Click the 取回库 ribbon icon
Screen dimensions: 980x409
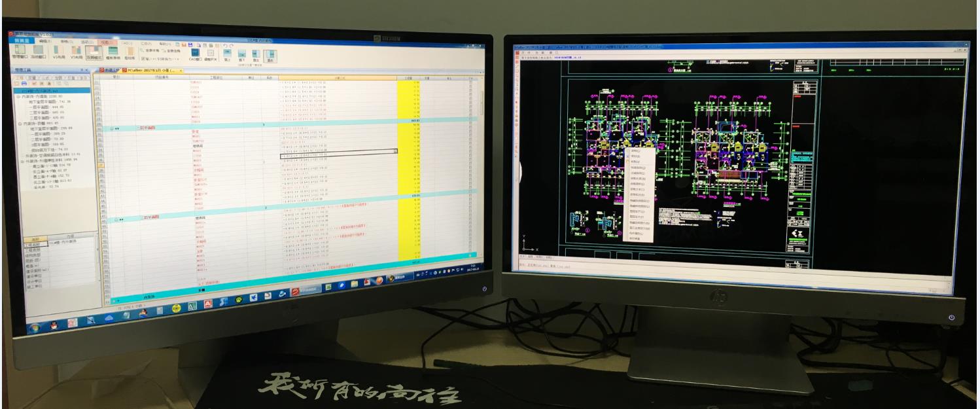click(130, 53)
